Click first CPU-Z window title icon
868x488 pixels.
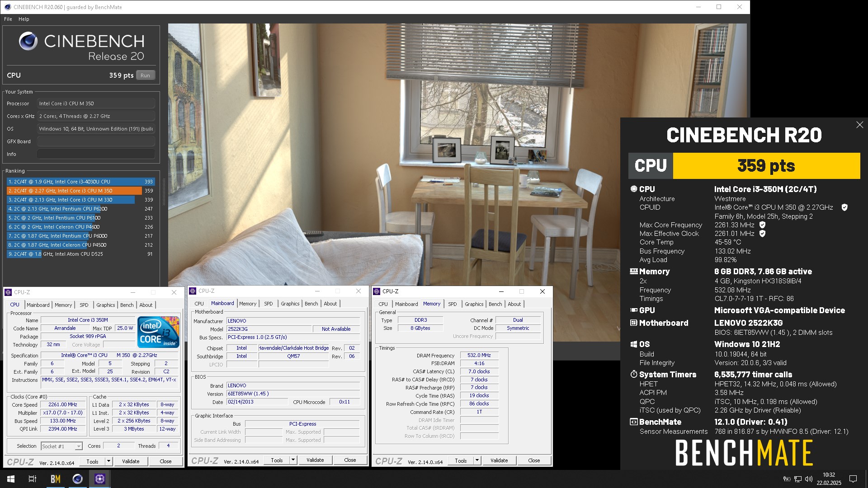[8, 292]
